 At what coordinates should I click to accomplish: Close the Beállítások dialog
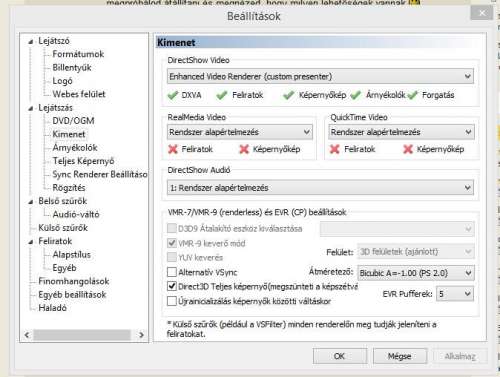pyautogui.click(x=482, y=13)
